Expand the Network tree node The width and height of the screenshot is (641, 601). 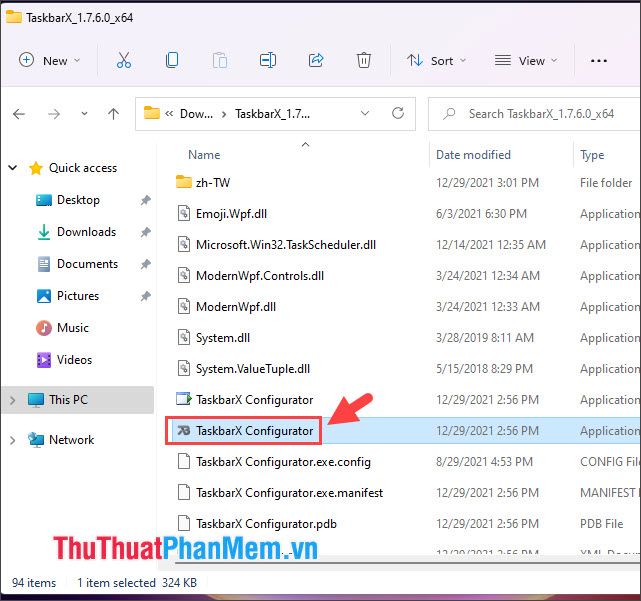pos(12,440)
